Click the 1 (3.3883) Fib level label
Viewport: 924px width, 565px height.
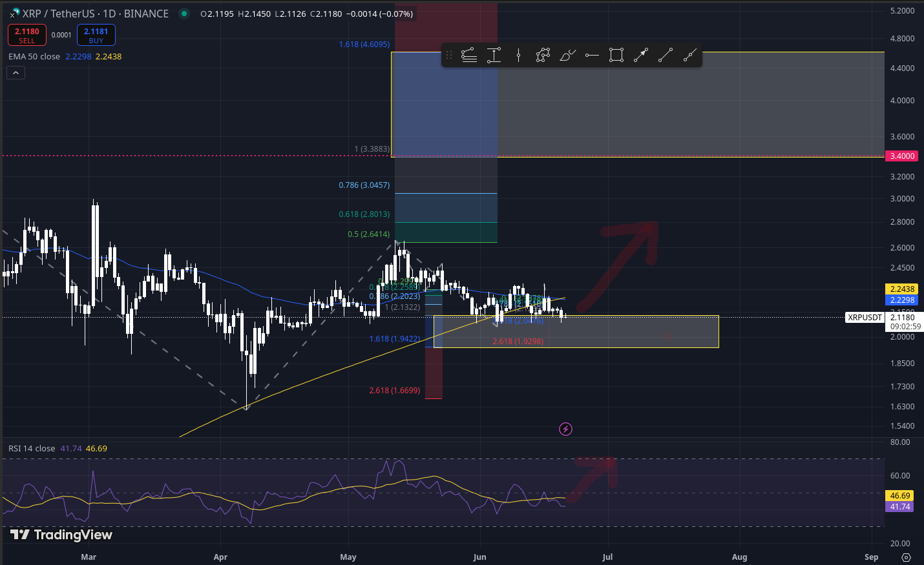pos(372,149)
